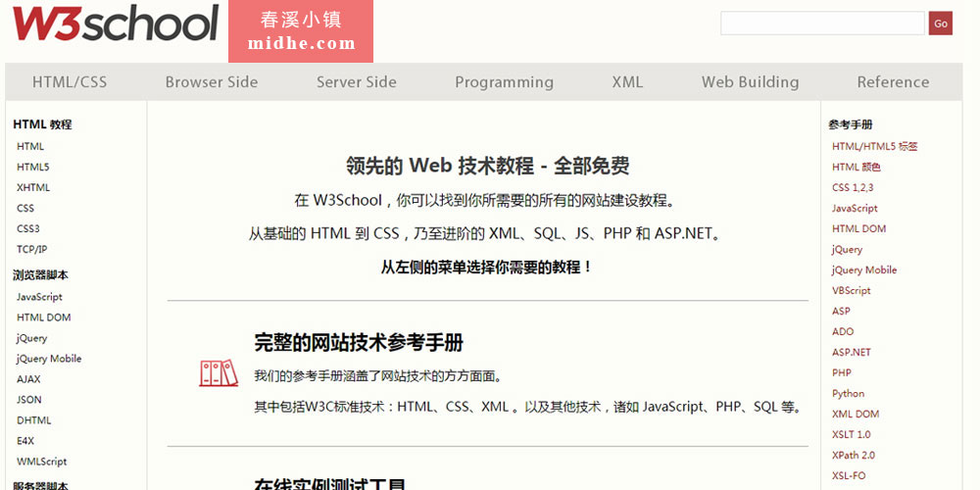Open the AJAX tutorial link
Viewport: 980px width, 490px height.
click(x=28, y=379)
